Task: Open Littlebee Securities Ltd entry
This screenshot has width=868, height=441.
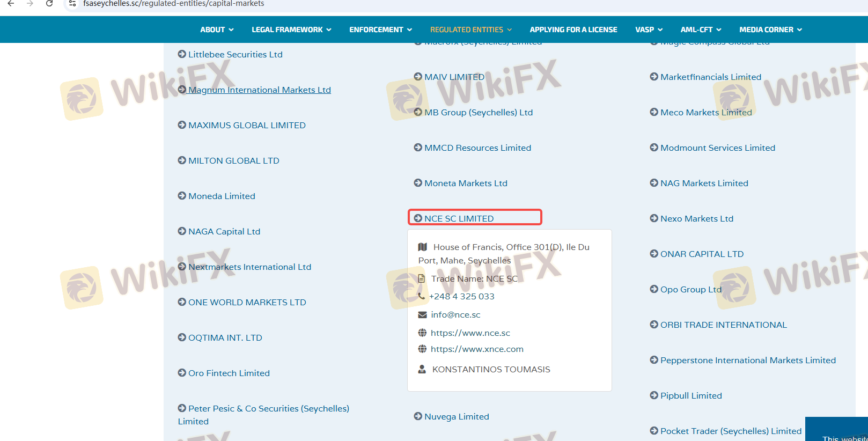Action: [236, 54]
